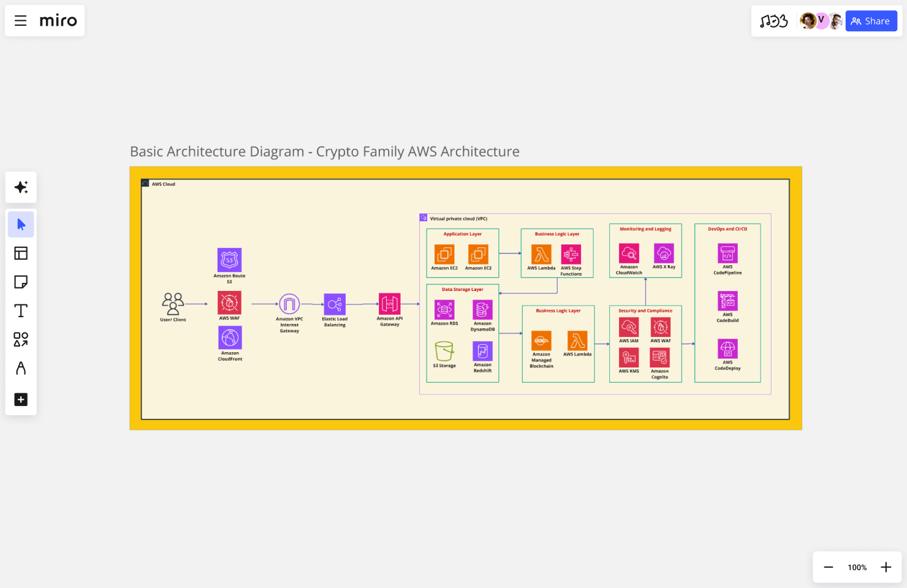Select the Amazon Route 53 icon
This screenshot has width=907, height=588.
tap(230, 260)
